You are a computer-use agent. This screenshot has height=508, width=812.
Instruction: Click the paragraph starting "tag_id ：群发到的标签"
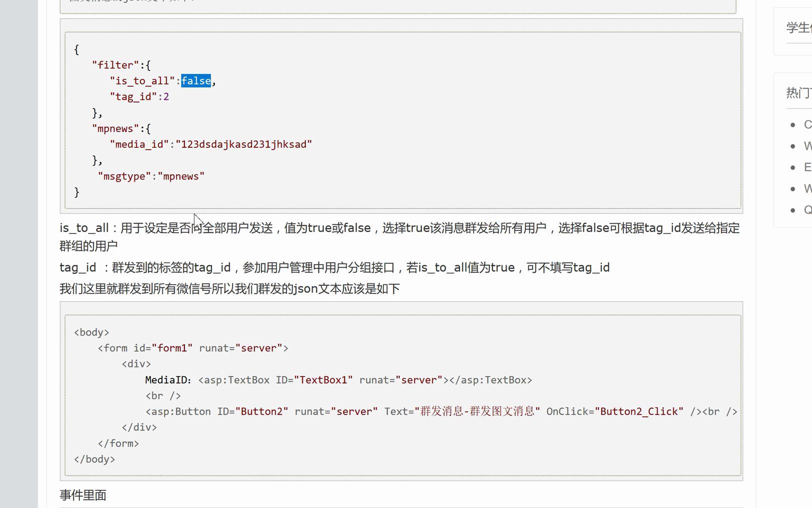(x=334, y=267)
